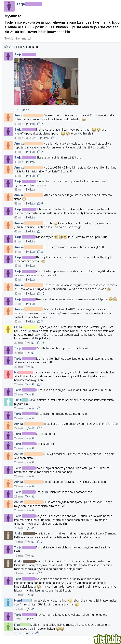Click Ira's pink profile avatar
The width and height of the screenshot is (121, 644).
(x=8, y=374)
